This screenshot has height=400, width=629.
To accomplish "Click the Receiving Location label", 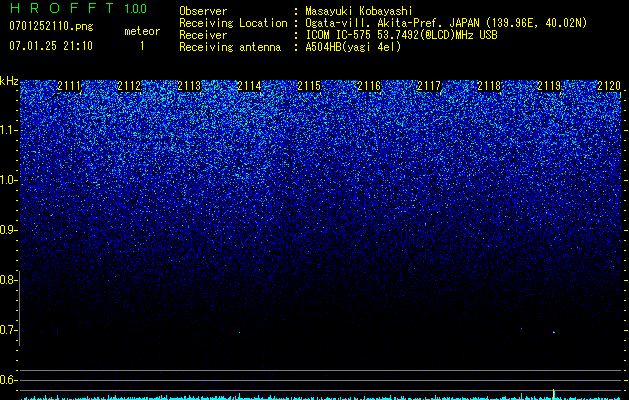I will [233, 23].
